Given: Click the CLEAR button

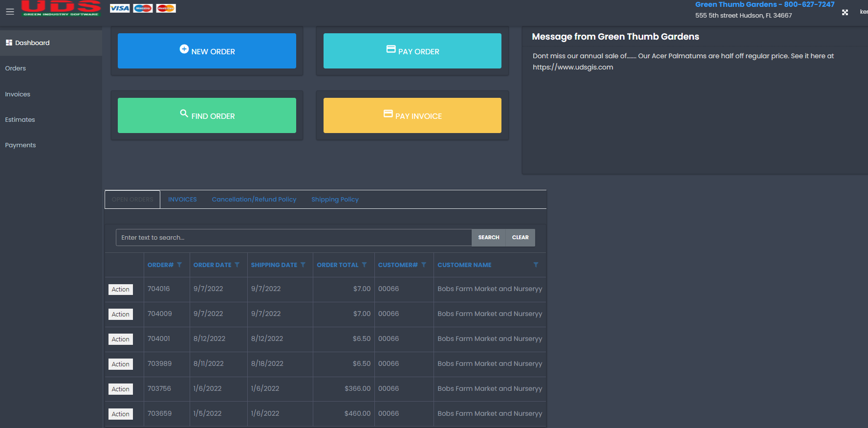Looking at the screenshot, I should click(521, 238).
